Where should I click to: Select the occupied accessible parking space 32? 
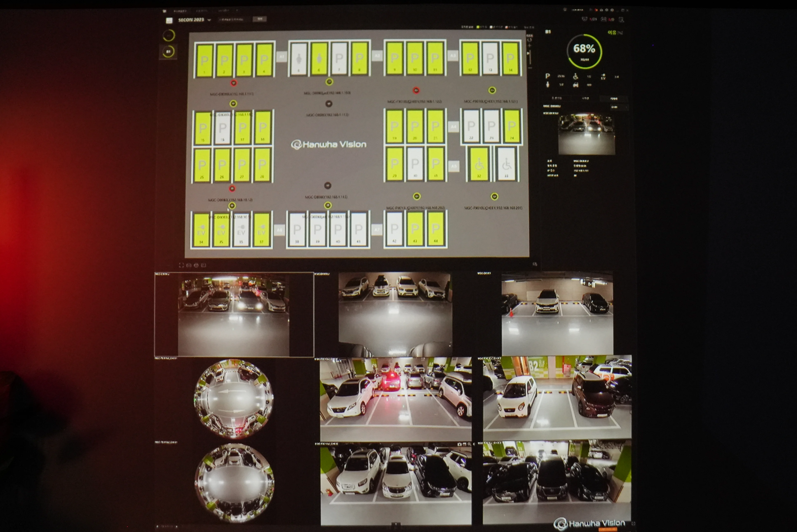point(479,164)
